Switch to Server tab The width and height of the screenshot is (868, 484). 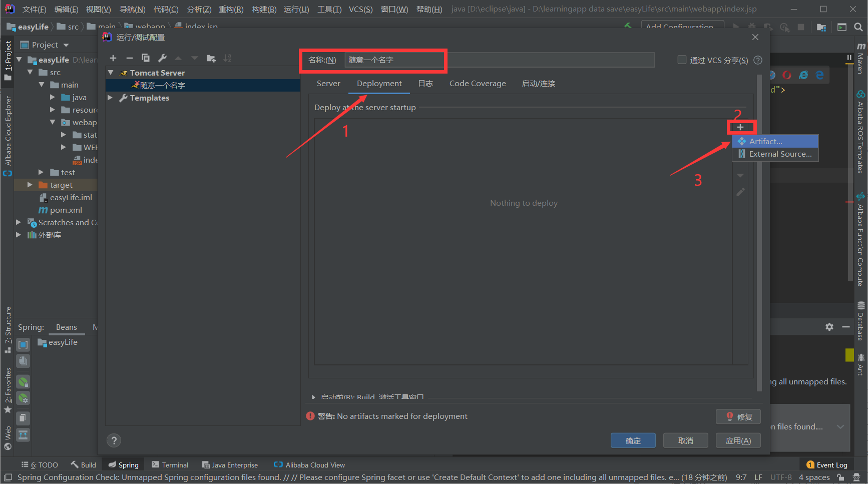[328, 84]
